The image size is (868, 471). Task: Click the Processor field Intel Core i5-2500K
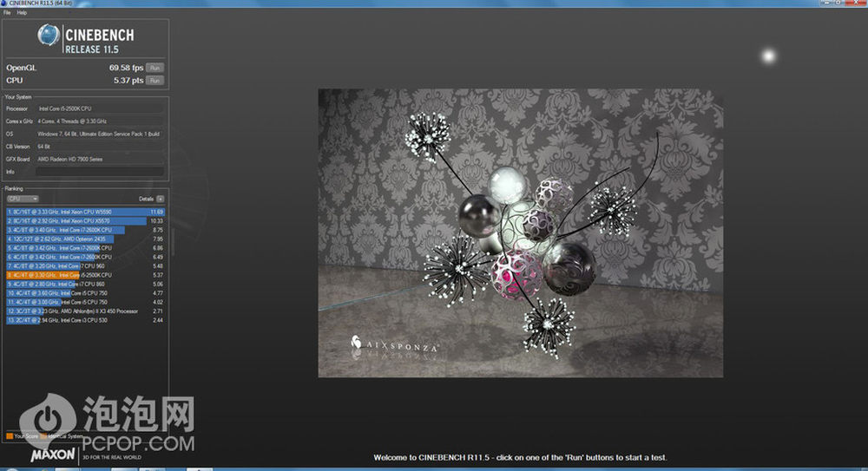click(100, 109)
